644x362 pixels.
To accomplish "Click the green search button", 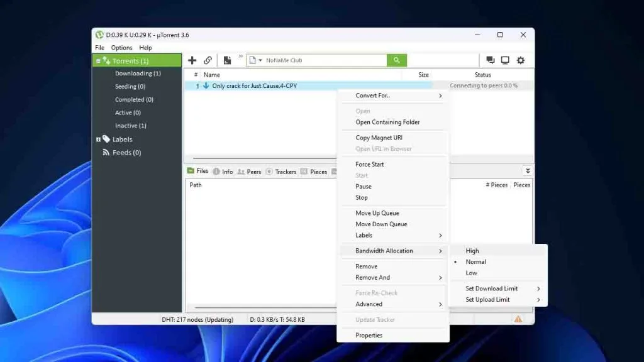I will [x=397, y=60].
